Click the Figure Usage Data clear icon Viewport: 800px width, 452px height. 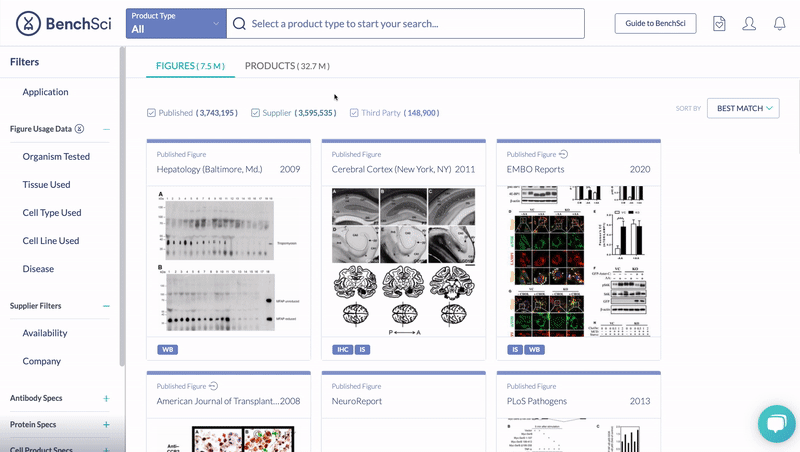click(x=80, y=129)
